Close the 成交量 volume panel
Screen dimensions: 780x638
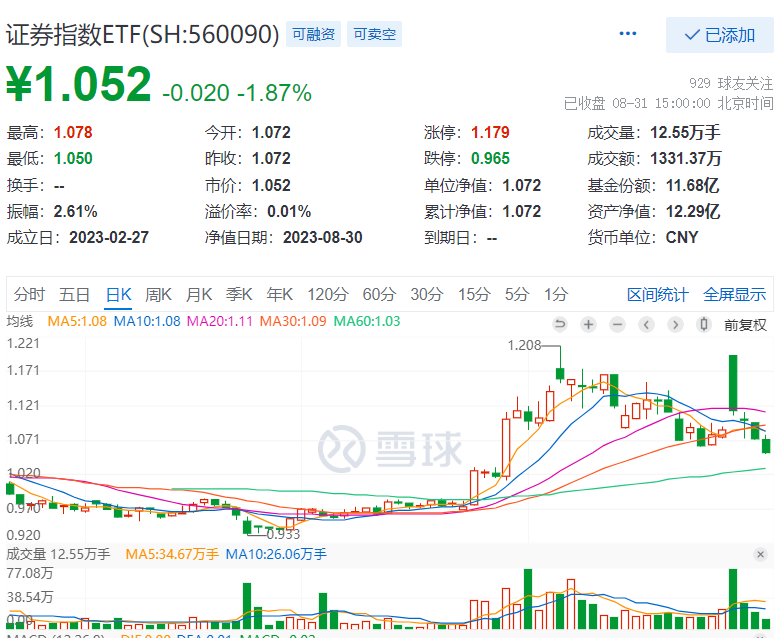pyautogui.click(x=760, y=554)
